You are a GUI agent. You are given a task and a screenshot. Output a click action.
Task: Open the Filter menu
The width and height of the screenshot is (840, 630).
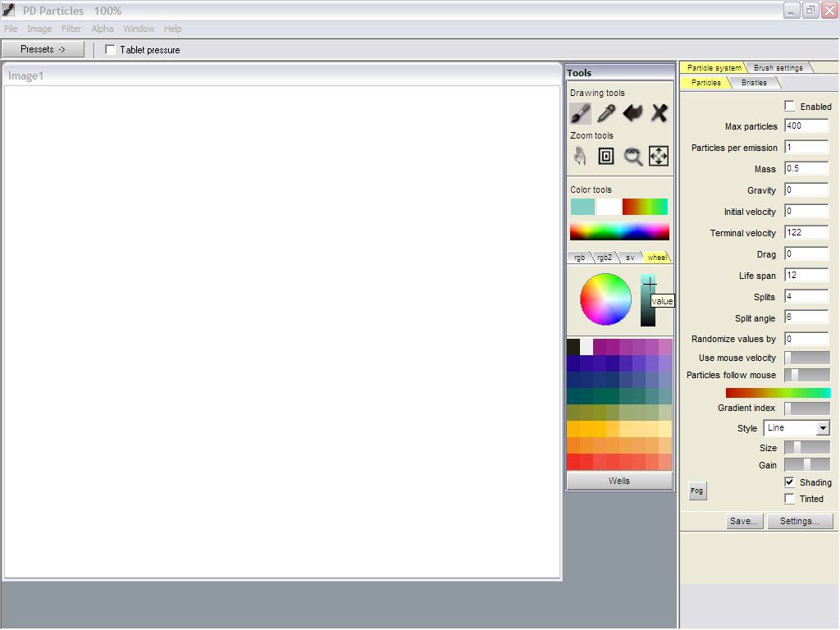coord(71,29)
